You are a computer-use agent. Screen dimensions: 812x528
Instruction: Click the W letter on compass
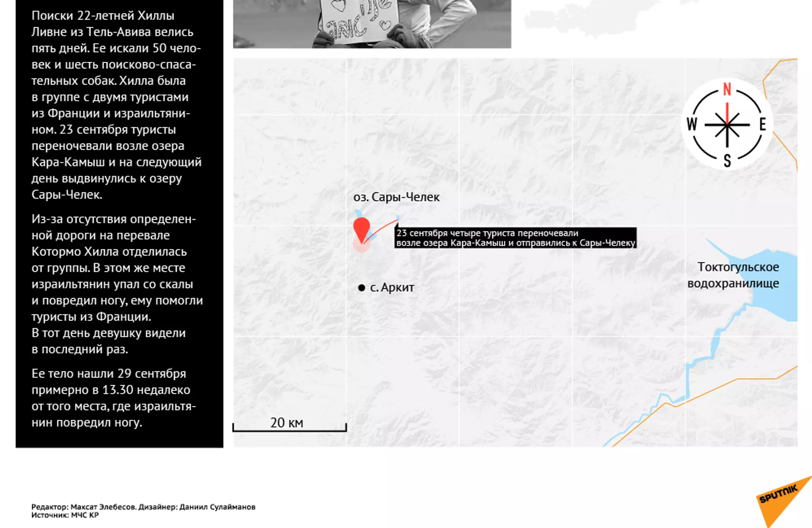[x=692, y=125]
